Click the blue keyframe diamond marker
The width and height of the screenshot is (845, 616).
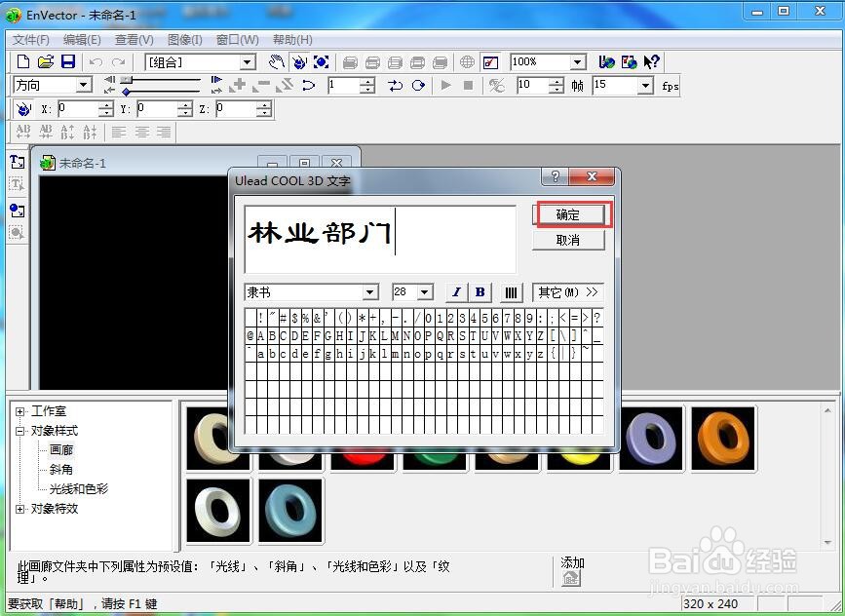click(126, 93)
